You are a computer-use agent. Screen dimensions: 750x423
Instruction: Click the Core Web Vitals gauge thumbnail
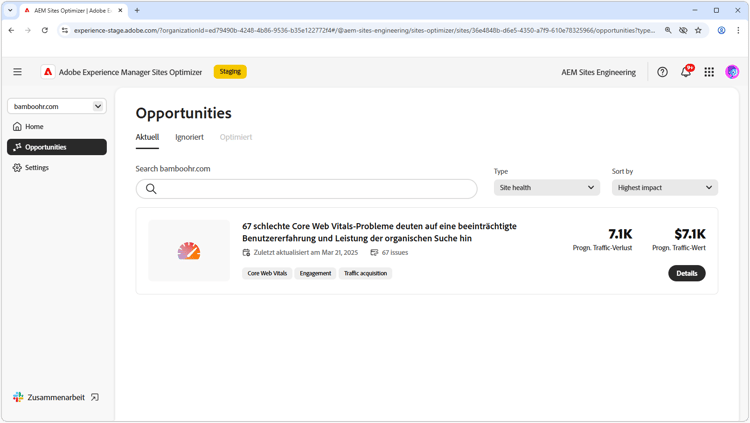189,251
